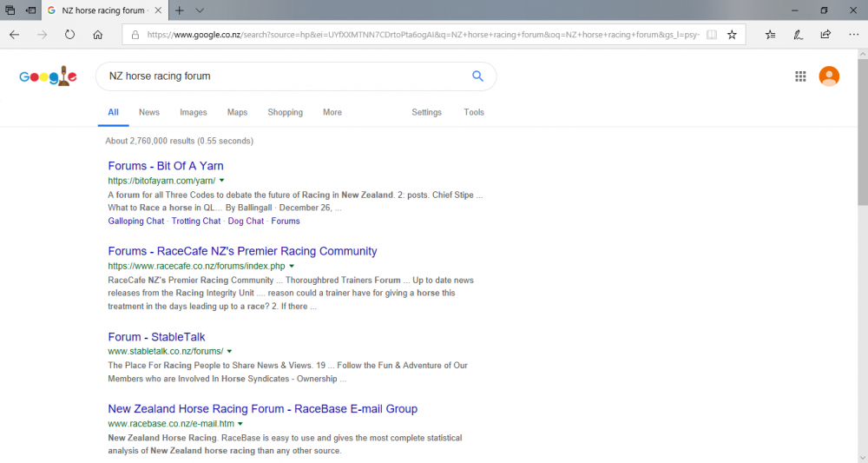Click the Google search magnifier button

coord(477,76)
